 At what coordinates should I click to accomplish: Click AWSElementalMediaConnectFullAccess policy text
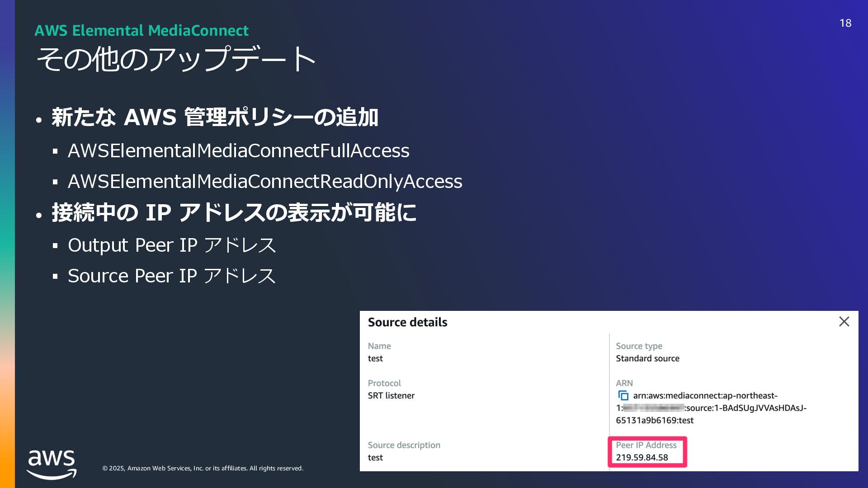pyautogui.click(x=238, y=150)
